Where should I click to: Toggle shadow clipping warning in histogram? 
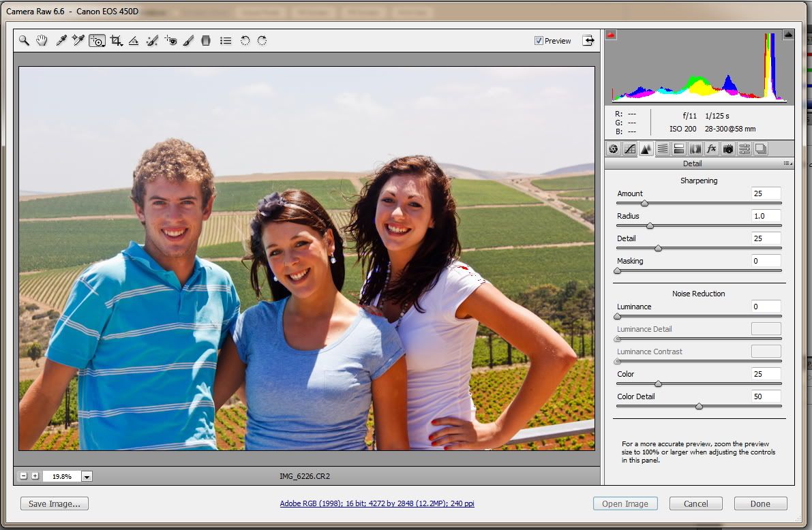coord(611,35)
